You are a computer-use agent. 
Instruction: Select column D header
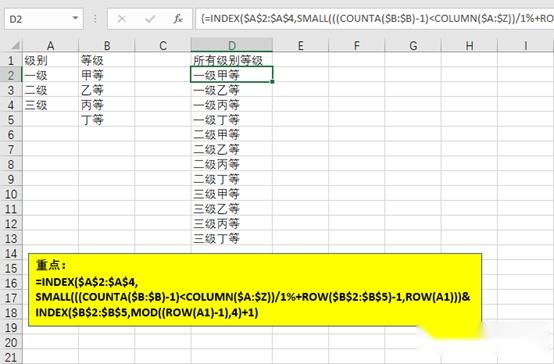point(232,45)
